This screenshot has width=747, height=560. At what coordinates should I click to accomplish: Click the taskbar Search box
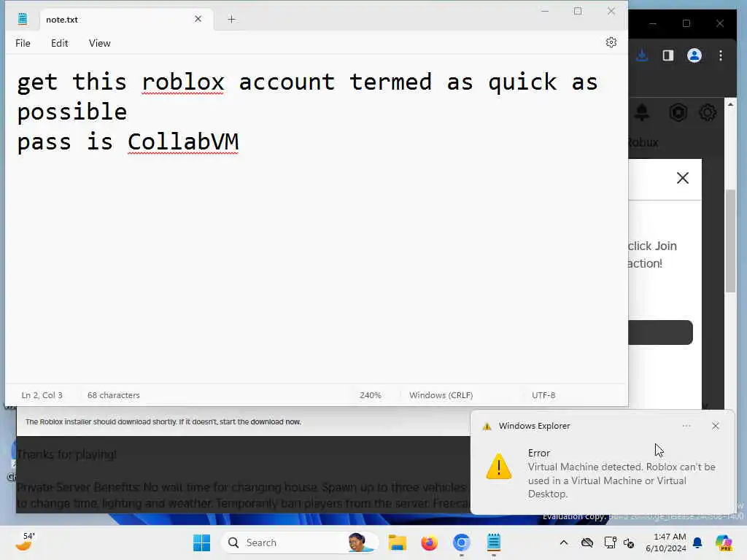(299, 542)
